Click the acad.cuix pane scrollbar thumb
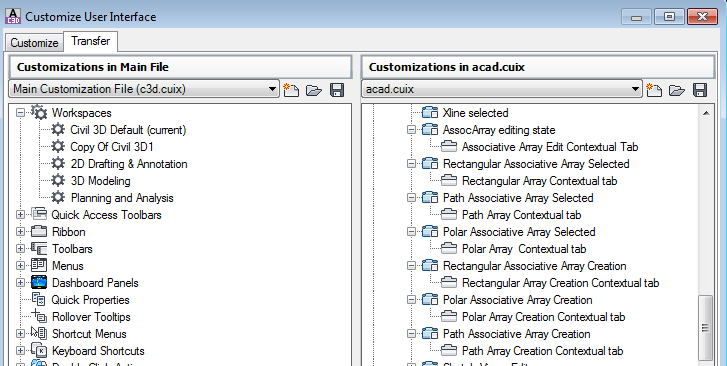Viewport: 727px width, 366px height. [x=706, y=327]
